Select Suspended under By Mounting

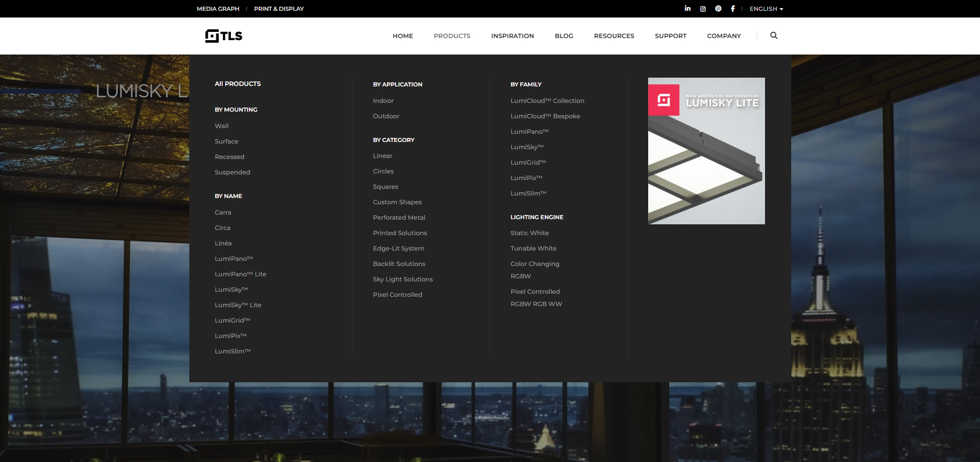(x=233, y=172)
